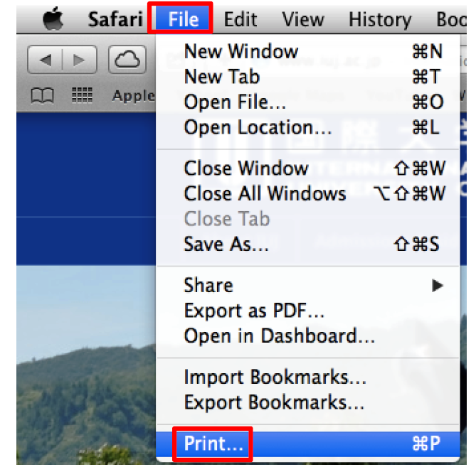Open the Edit menu

pyautogui.click(x=240, y=19)
